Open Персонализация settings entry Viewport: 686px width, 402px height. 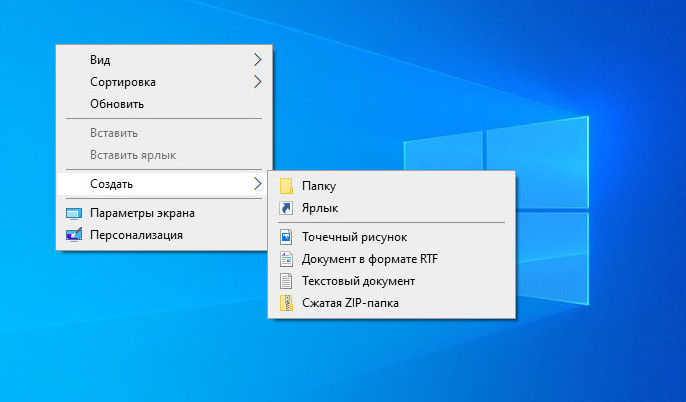[x=162, y=235]
